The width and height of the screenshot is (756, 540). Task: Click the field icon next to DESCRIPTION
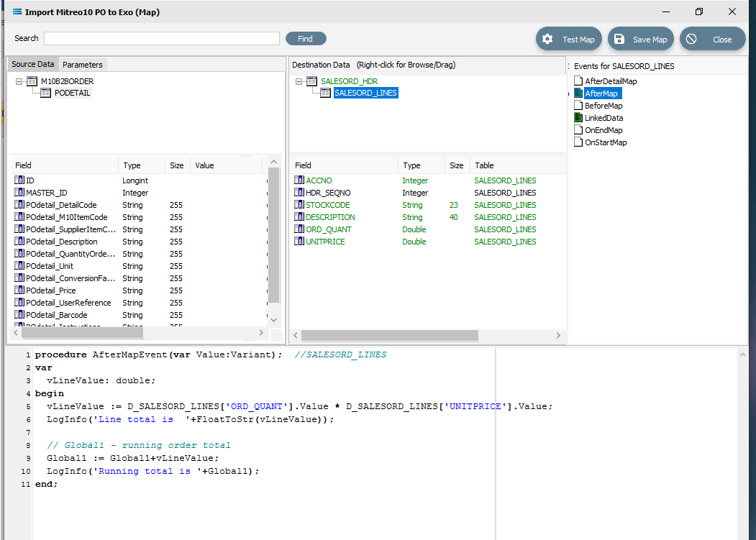click(x=299, y=216)
